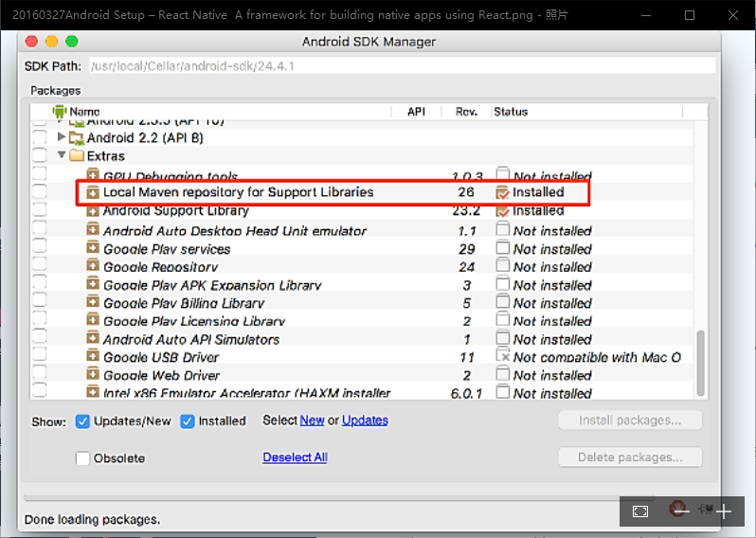Click the package list vertical scrollbar thumb

pyautogui.click(x=700, y=363)
